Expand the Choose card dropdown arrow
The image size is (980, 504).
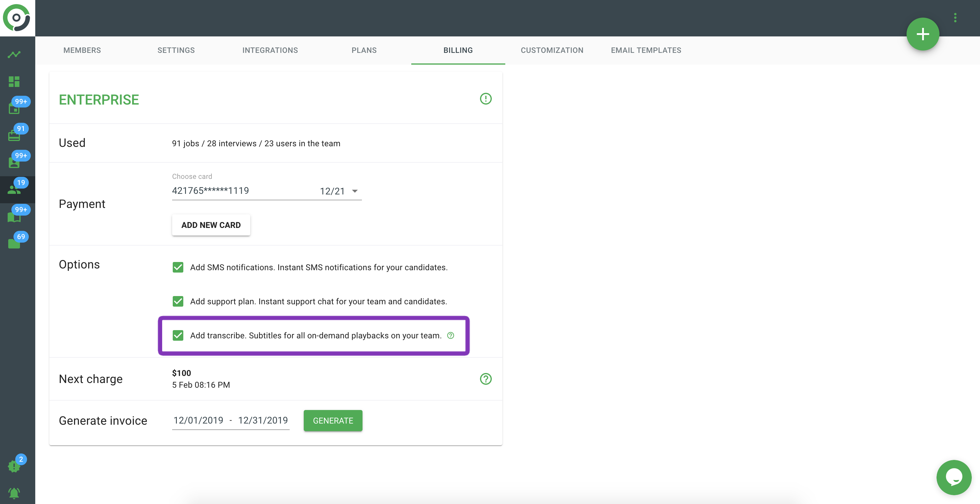tap(355, 191)
